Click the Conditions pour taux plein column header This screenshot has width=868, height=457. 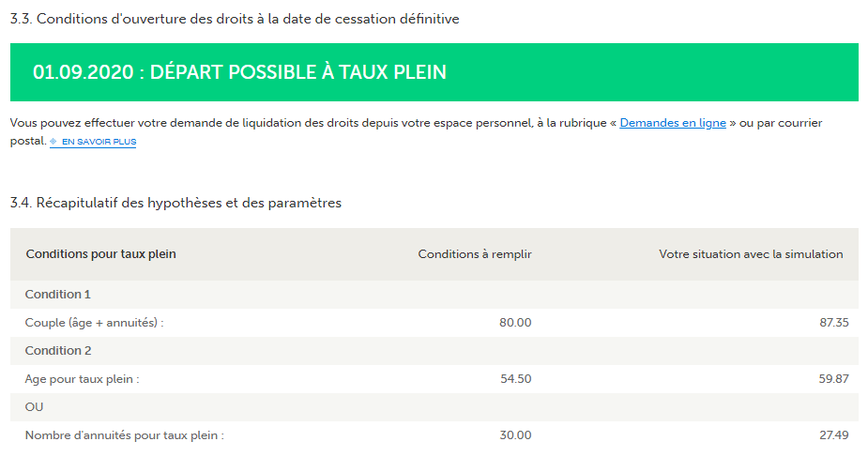(100, 254)
